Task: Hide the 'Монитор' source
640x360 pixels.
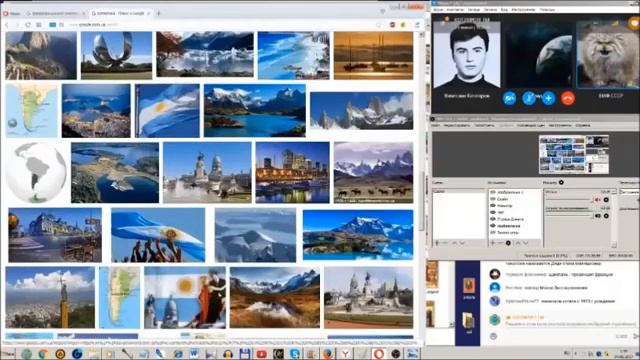Action: [x=493, y=206]
